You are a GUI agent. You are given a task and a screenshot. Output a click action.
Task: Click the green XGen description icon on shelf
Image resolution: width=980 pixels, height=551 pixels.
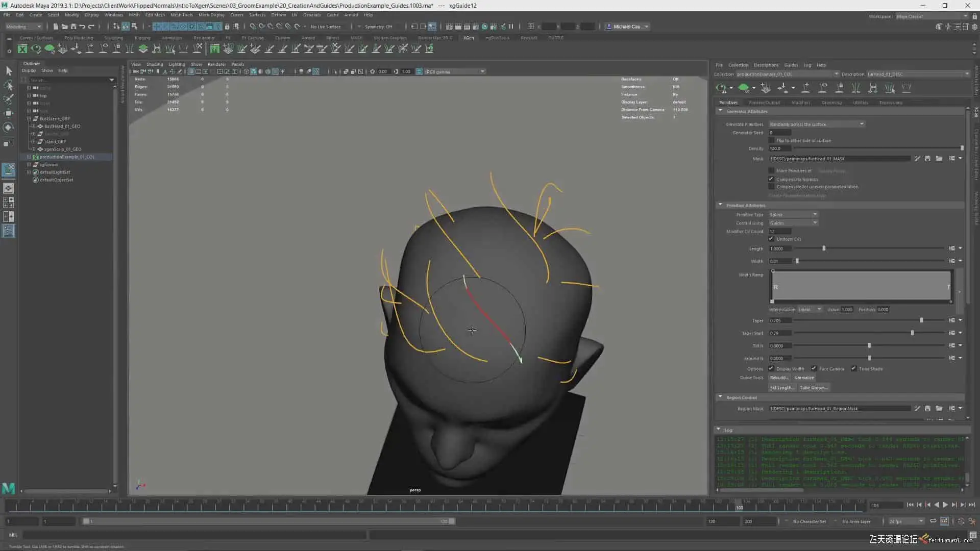(50, 48)
